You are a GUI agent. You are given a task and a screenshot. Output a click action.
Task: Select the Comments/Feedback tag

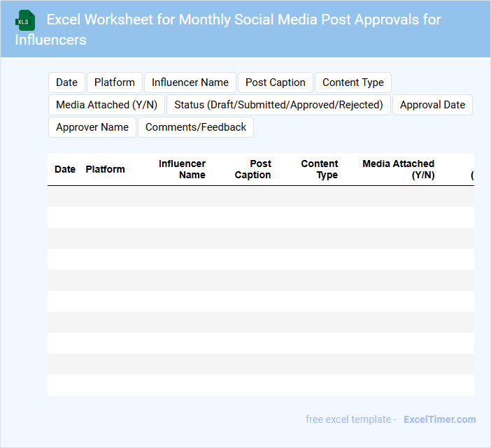(196, 127)
